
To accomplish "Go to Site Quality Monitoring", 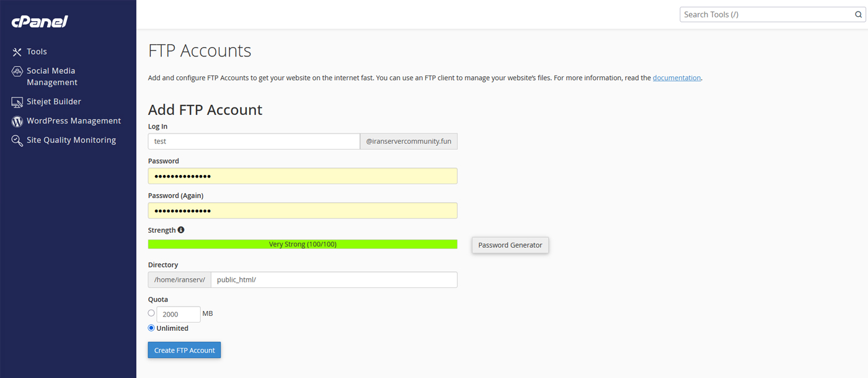I will pos(71,140).
